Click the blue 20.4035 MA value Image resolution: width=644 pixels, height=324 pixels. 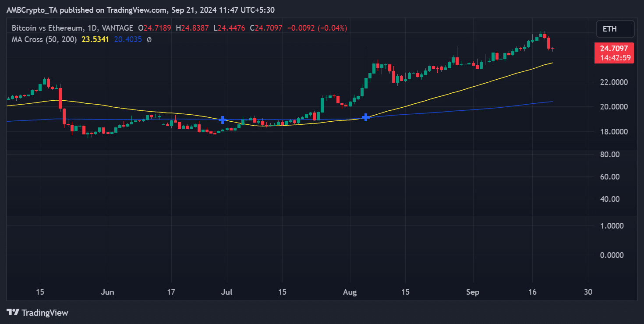pos(128,39)
